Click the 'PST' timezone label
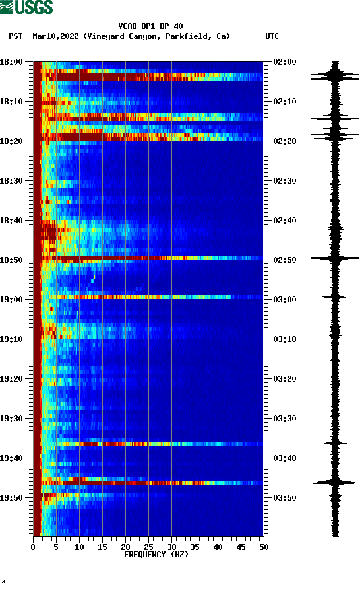The width and height of the screenshot is (364, 589). tap(15, 36)
